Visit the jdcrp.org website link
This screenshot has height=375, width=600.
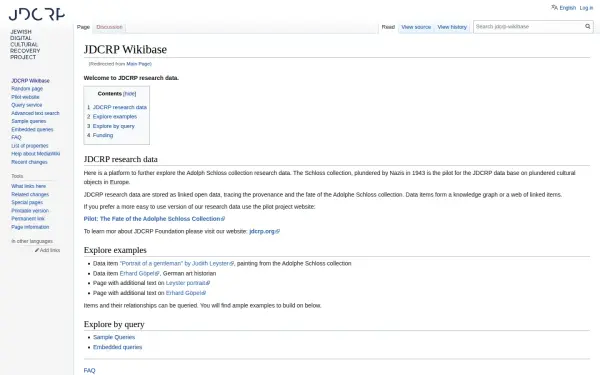[x=264, y=232]
